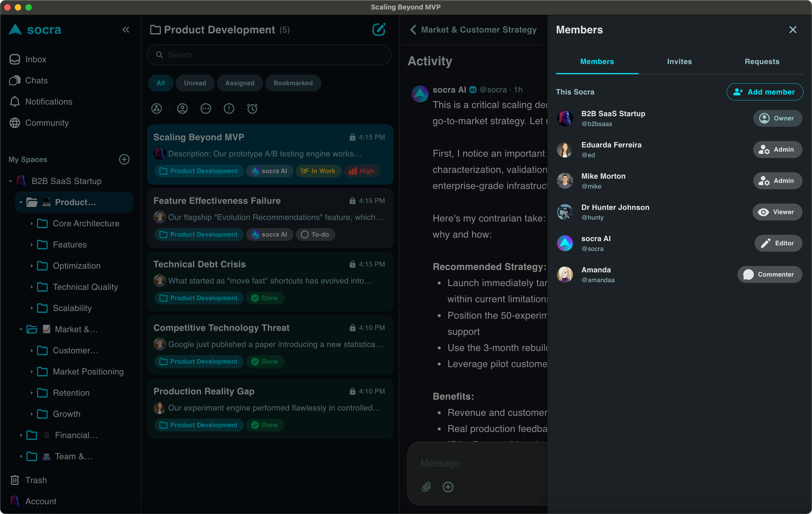Compose a new post in Product Development
The width and height of the screenshot is (812, 514).
pyautogui.click(x=379, y=30)
